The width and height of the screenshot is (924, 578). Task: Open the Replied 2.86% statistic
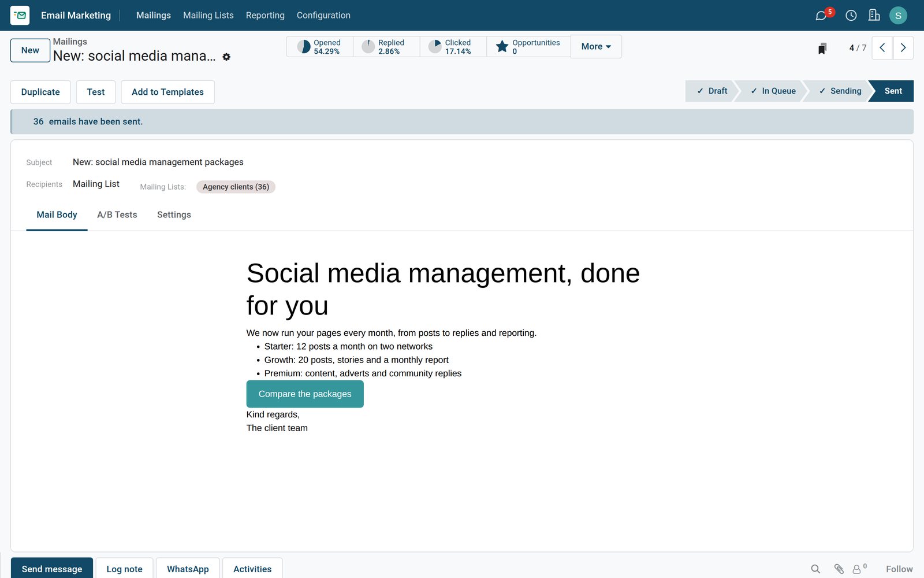coord(386,47)
